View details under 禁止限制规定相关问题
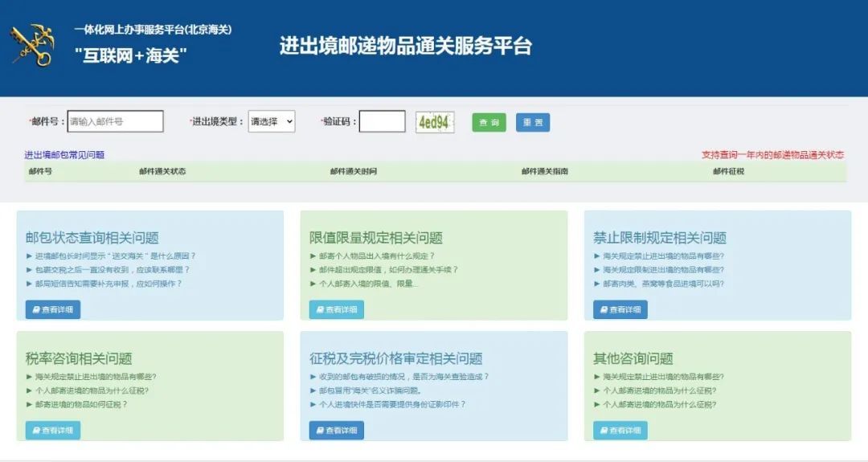Viewport: 868px width, 462px height. click(x=620, y=309)
